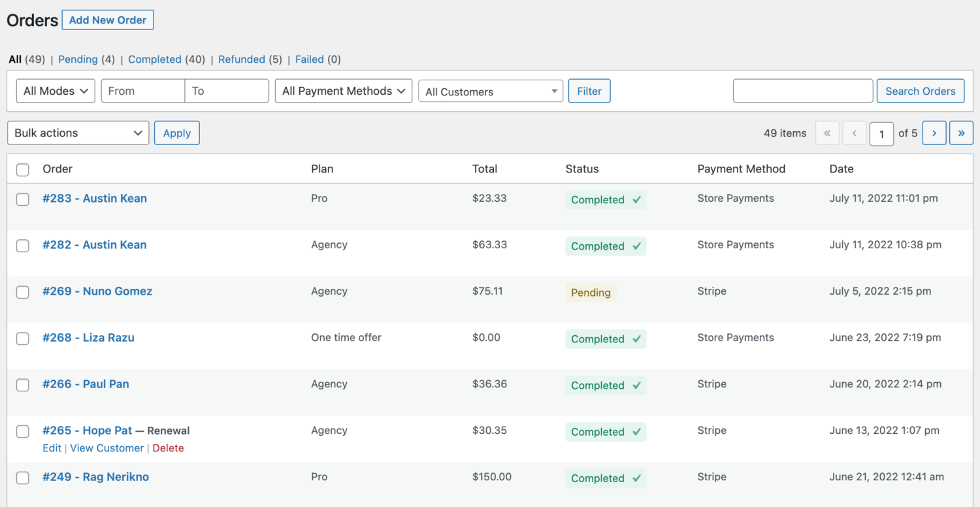Click the previous page arrow button
Screen dimensions: 980x507
point(855,133)
